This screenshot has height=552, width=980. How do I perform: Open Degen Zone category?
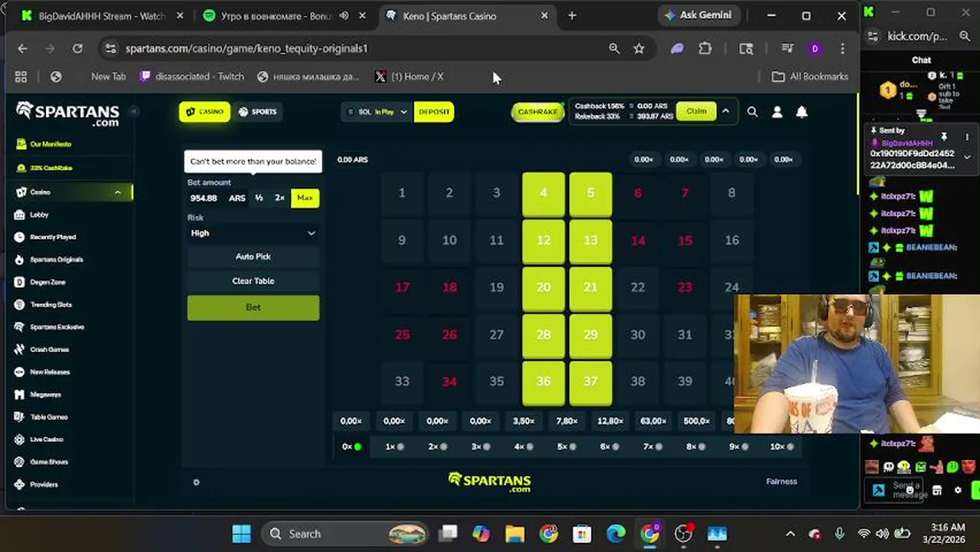click(x=47, y=282)
